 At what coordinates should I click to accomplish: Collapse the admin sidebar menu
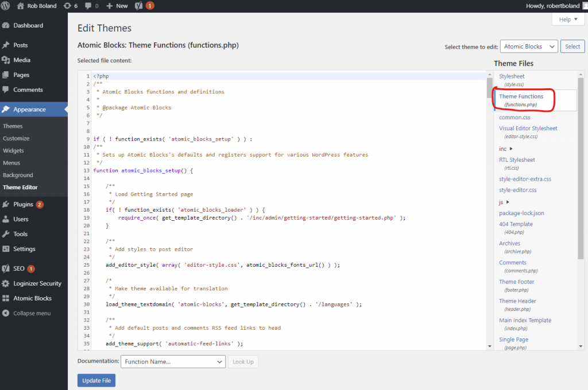(x=32, y=314)
